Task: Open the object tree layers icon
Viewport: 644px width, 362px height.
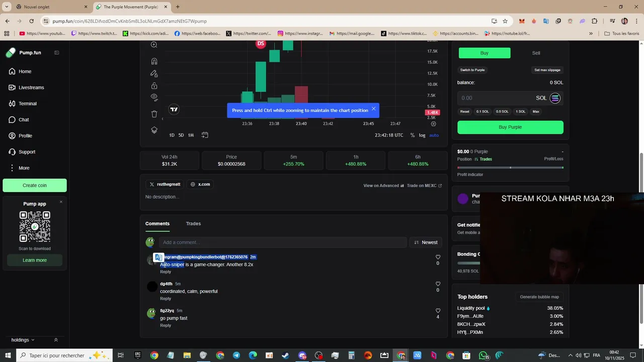Action: click(x=154, y=130)
